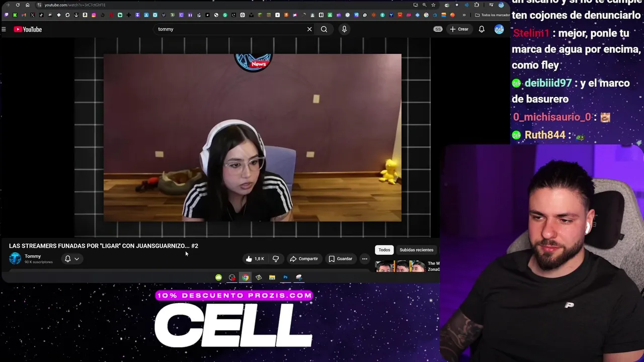Click chat username Ruth844
644x362 pixels.
pos(545,135)
